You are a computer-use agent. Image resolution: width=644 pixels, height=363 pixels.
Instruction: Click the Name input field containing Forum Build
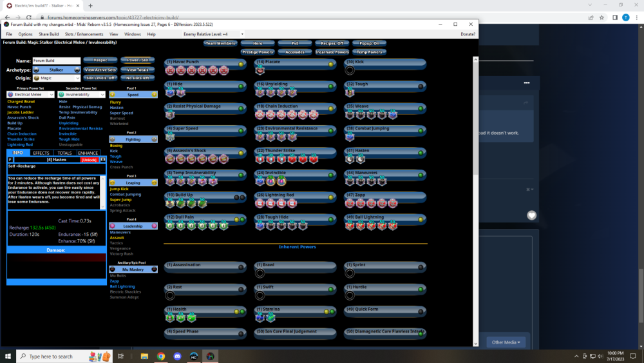(x=57, y=61)
